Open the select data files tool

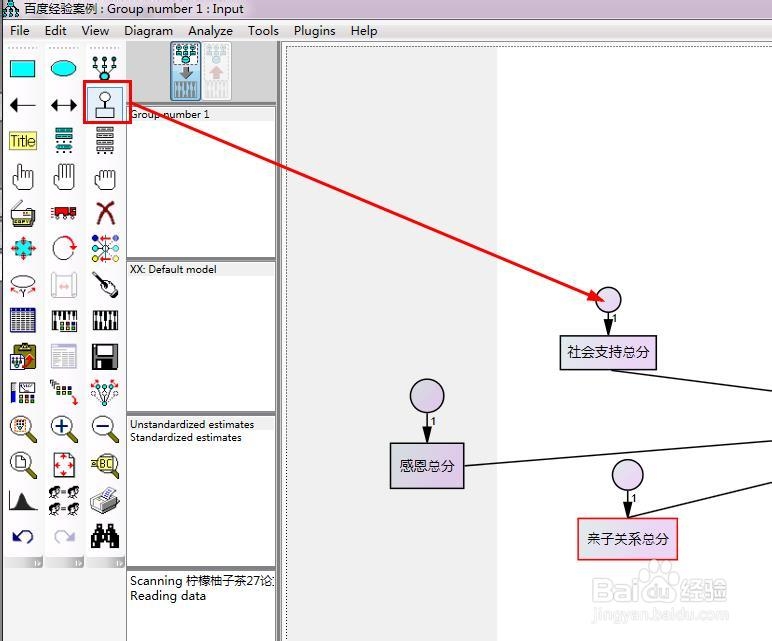pyautogui.click(x=23, y=320)
